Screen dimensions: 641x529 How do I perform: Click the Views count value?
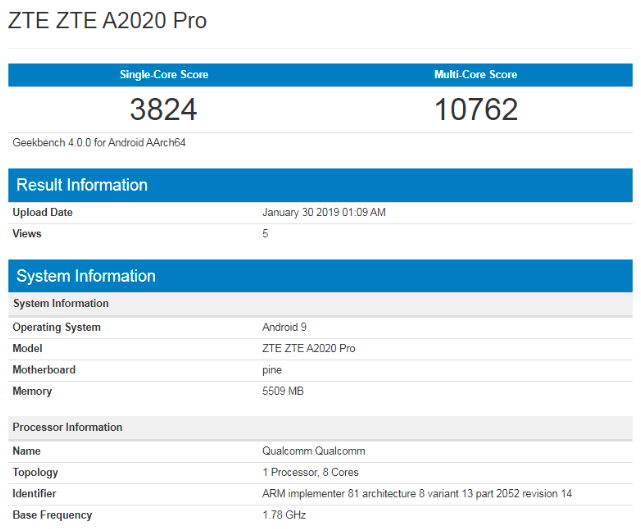265,234
